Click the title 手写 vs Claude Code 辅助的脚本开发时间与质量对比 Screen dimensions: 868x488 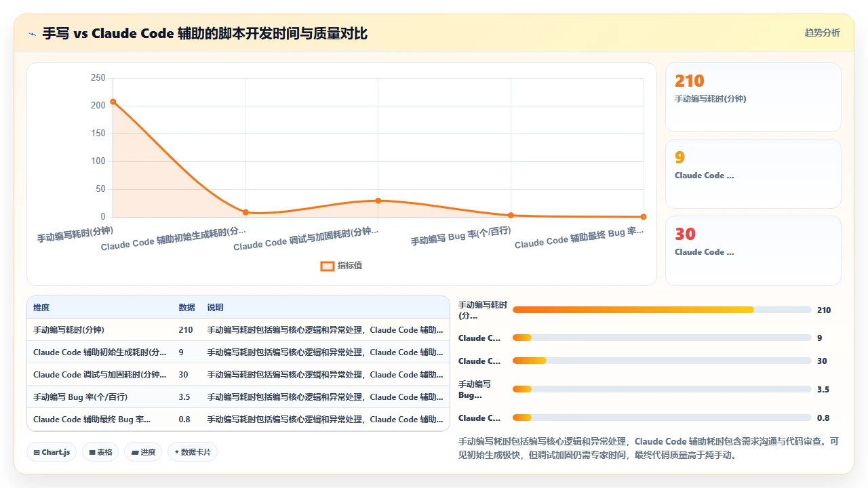click(205, 33)
